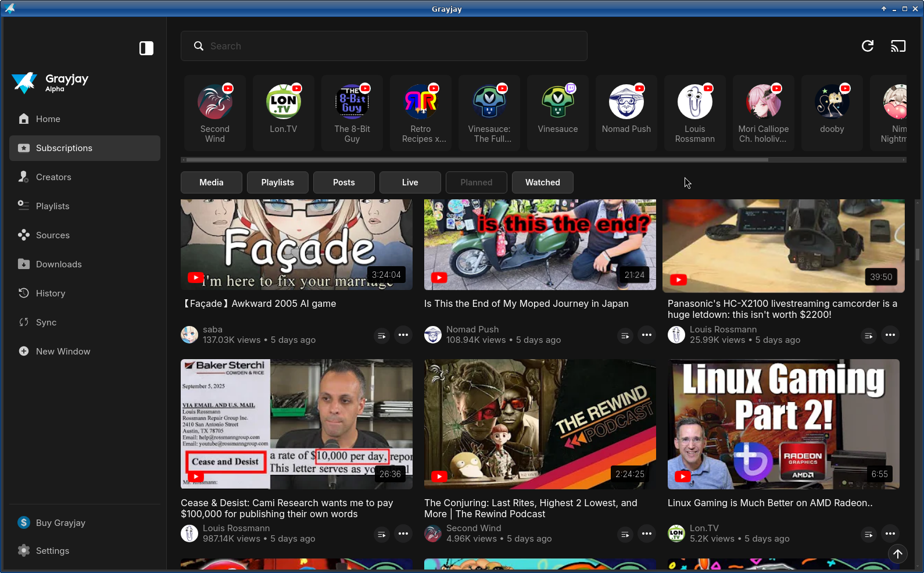This screenshot has width=924, height=573.
Task: Select the Louis Rossmann channel avatar
Action: point(695,102)
